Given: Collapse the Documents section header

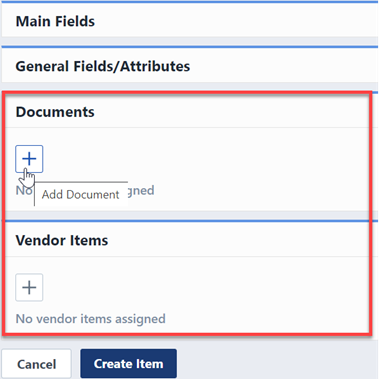Looking at the screenshot, I should [188, 112].
